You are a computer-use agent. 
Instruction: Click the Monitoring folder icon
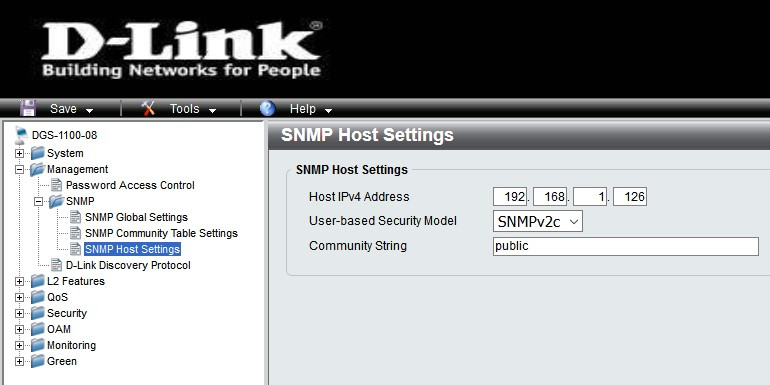[37, 345]
